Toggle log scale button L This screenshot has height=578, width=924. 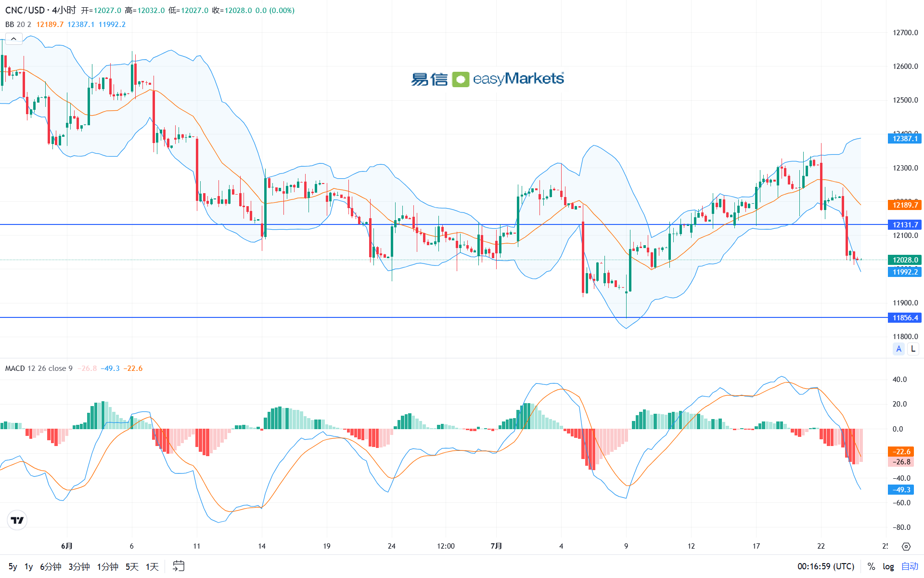[x=913, y=349]
